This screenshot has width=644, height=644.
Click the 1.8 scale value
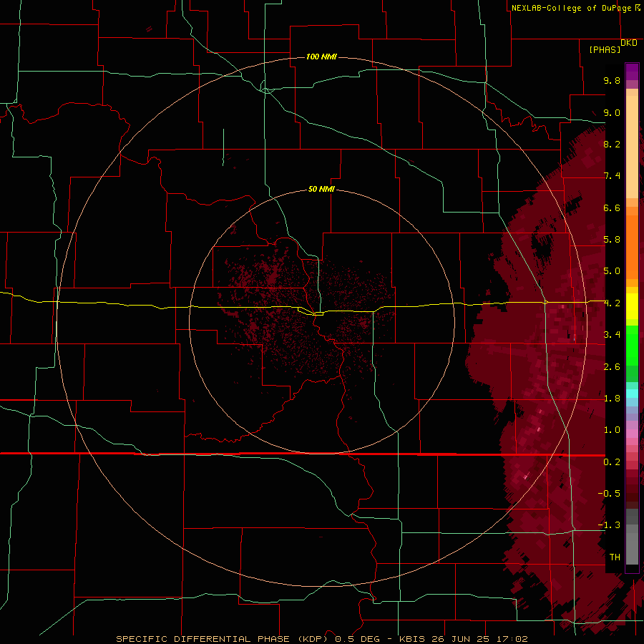612,399
